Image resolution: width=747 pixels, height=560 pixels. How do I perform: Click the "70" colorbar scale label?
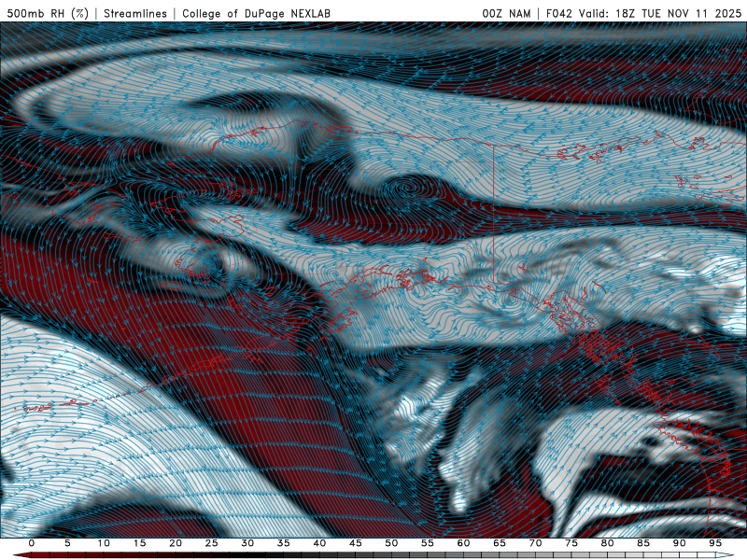(535, 543)
